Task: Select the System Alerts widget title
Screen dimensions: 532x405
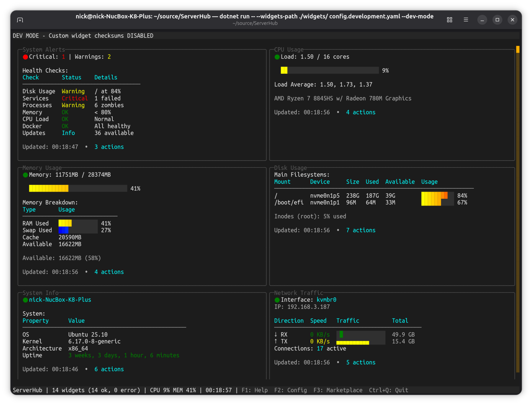Action: coord(44,50)
